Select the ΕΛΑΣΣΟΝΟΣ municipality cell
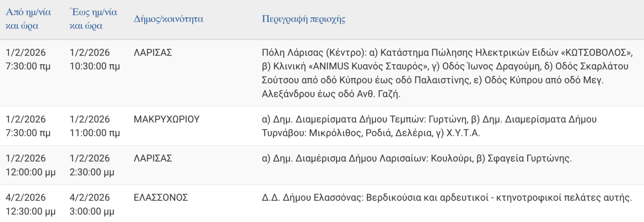Viewport: 644px width, 222px height. pyautogui.click(x=161, y=197)
